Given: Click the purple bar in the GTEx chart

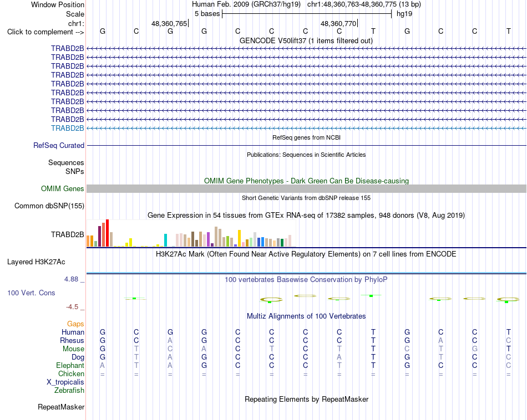Looking at the screenshot, I should click(209, 240).
